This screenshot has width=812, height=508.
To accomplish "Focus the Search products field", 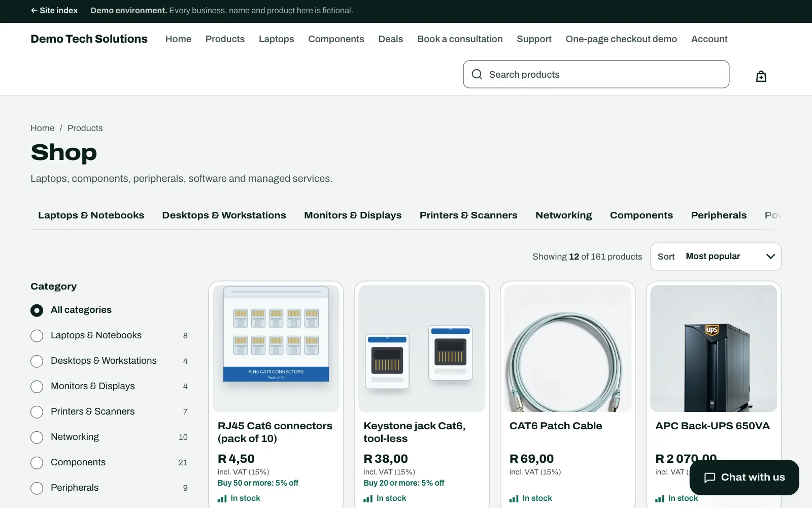I will 596,75.
